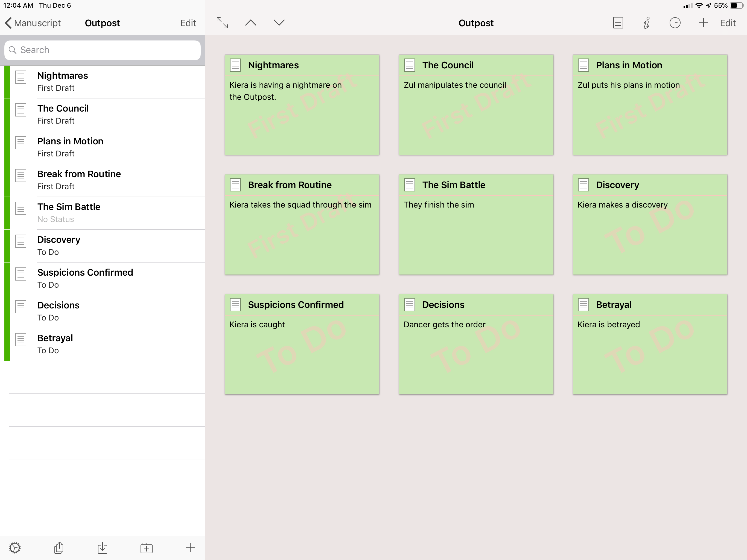The width and height of the screenshot is (747, 560).
Task: Go to next document with down chevron
Action: point(279,23)
